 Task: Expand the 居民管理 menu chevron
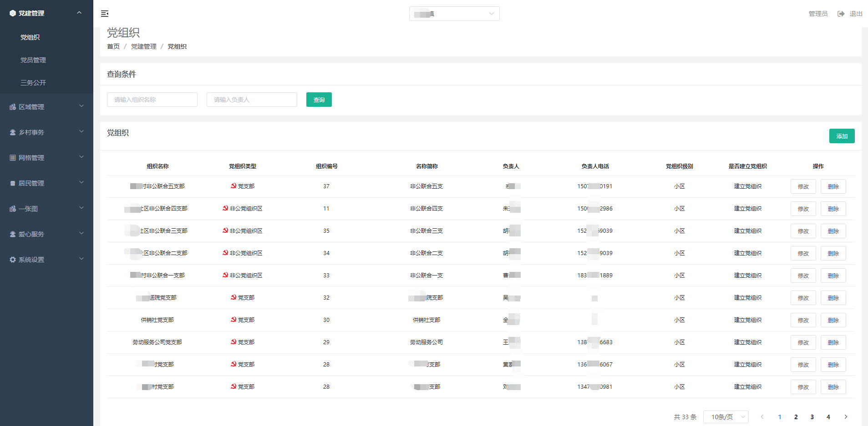click(81, 183)
